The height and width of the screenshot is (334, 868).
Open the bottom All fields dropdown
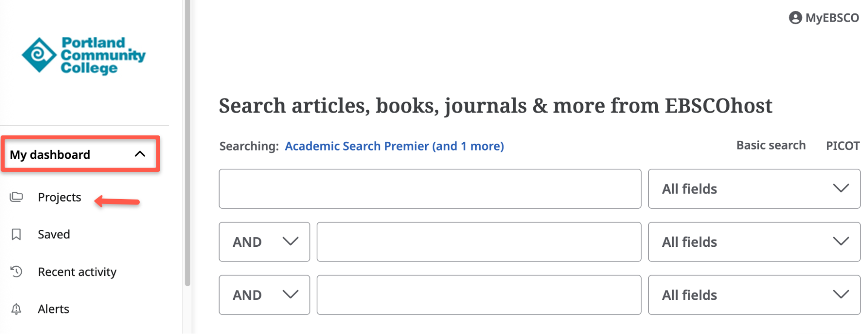[753, 295]
